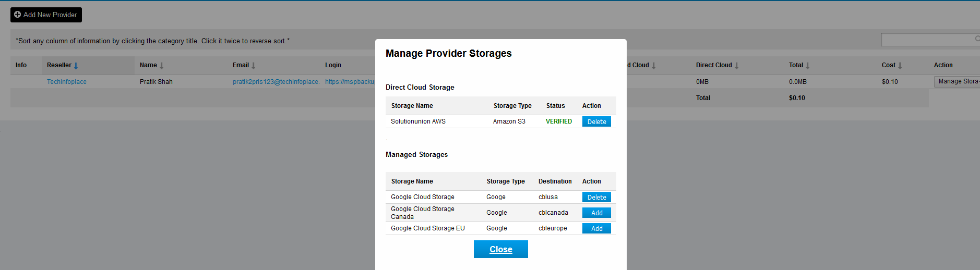Sort by Email column arrow icon
The width and height of the screenshot is (980, 270).
tap(254, 66)
